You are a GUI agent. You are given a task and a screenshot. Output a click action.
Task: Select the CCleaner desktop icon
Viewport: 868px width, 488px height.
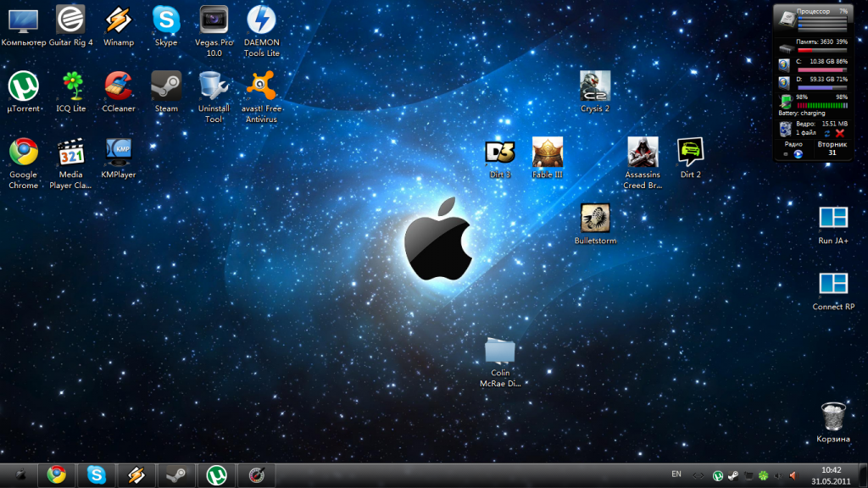119,91
